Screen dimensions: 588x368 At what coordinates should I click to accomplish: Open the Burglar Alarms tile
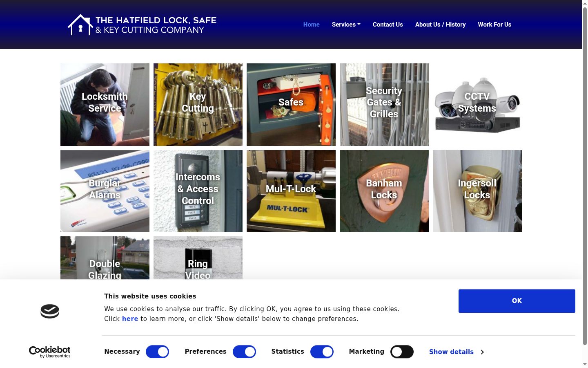[105, 191]
